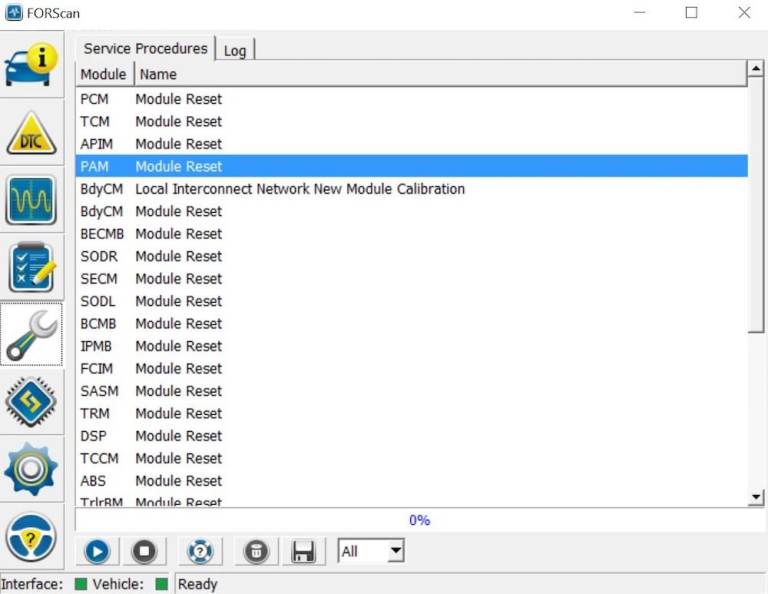Image resolution: width=768 pixels, height=594 pixels.
Task: Open the Help steering wheel section
Action: pyautogui.click(x=32, y=537)
